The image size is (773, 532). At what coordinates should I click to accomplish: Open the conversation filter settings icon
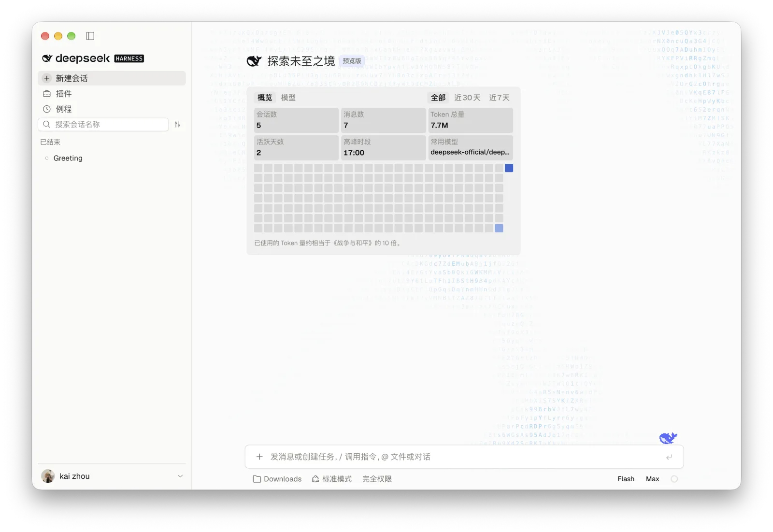177,125
